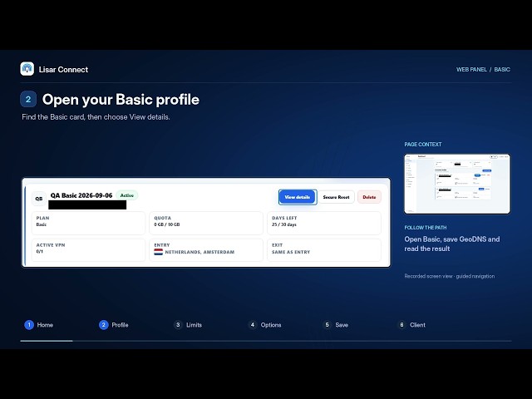Select the QB avatar badge
532x399 pixels.
click(39, 199)
